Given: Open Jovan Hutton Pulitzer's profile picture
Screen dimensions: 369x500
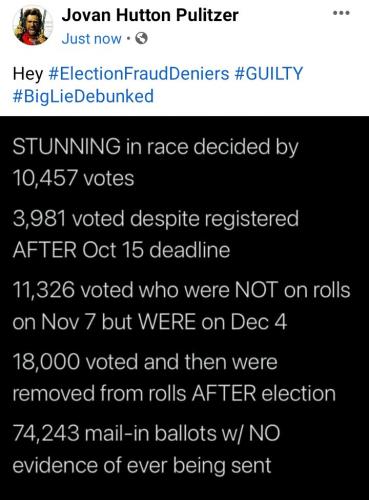Looking at the screenshot, I should point(32,26).
